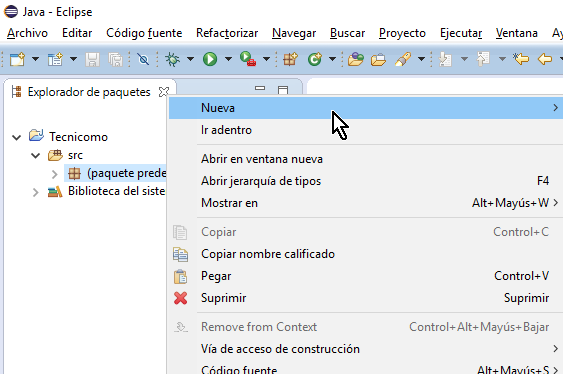Open the Buscar menu
Viewport: 563px width, 374px height.
[348, 33]
